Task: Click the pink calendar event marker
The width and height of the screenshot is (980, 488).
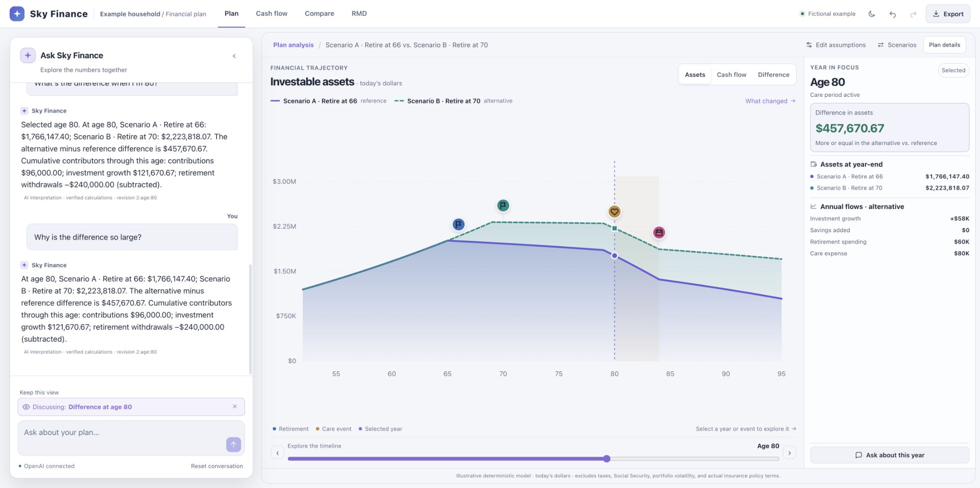Action: [x=659, y=233]
